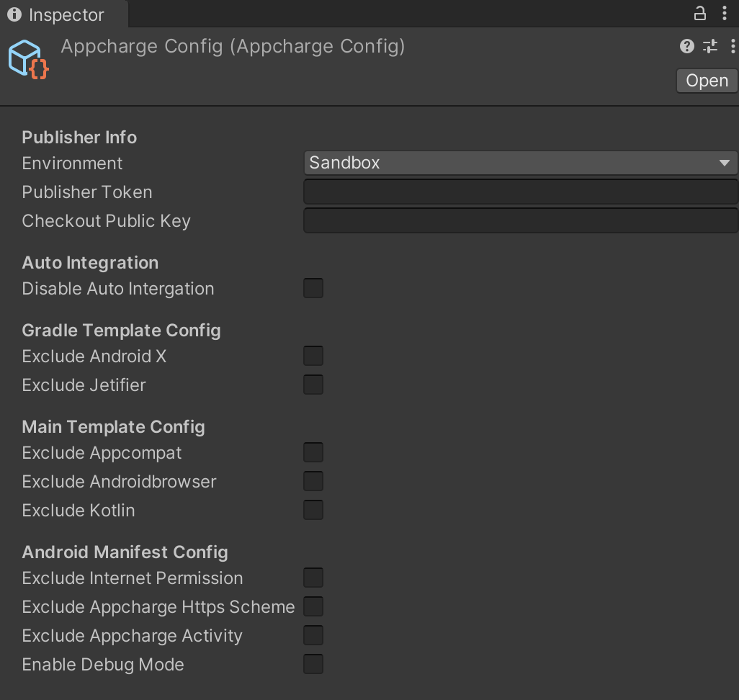Click the Appcharge Config scriptable object icon
The image size is (739, 700).
pyautogui.click(x=28, y=59)
